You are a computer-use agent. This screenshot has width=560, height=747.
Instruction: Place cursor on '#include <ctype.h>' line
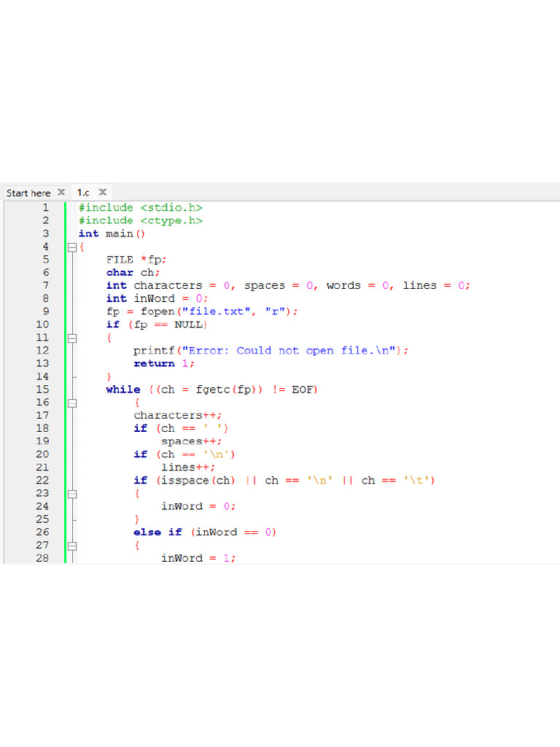pyautogui.click(x=141, y=221)
